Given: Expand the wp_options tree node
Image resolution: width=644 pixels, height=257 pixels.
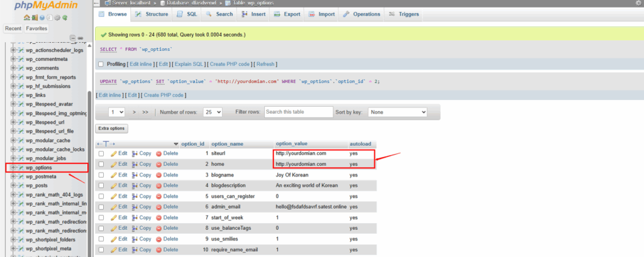Looking at the screenshot, I should pyautogui.click(x=13, y=168).
